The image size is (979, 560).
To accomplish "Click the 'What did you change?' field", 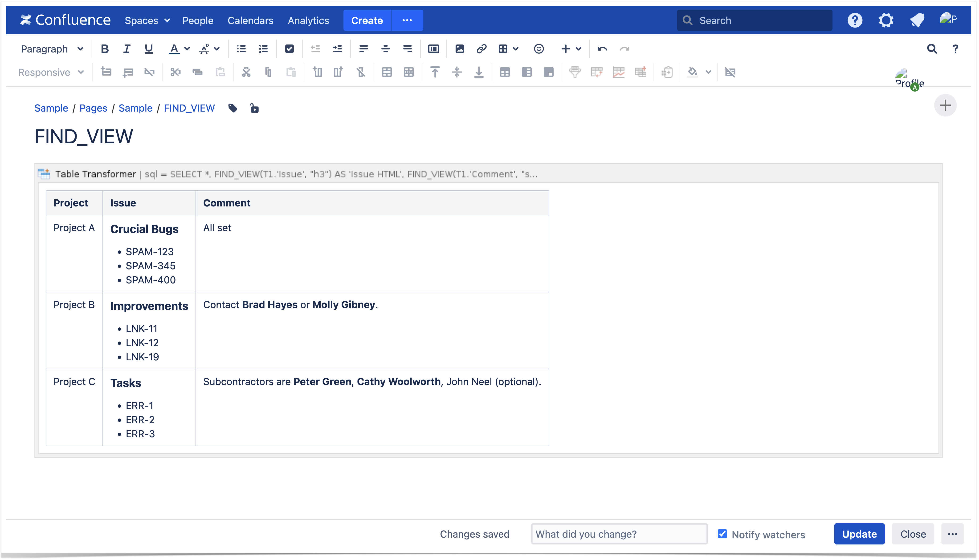I will pyautogui.click(x=619, y=534).
